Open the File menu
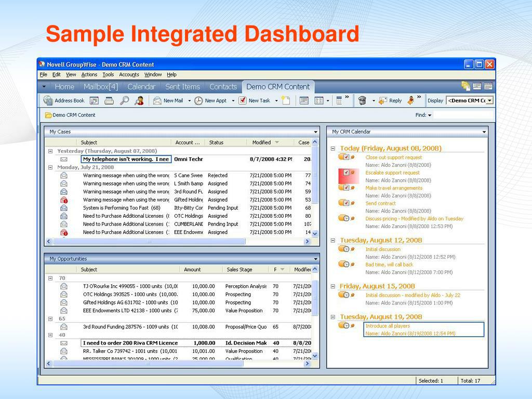The image size is (532, 399). click(x=44, y=74)
